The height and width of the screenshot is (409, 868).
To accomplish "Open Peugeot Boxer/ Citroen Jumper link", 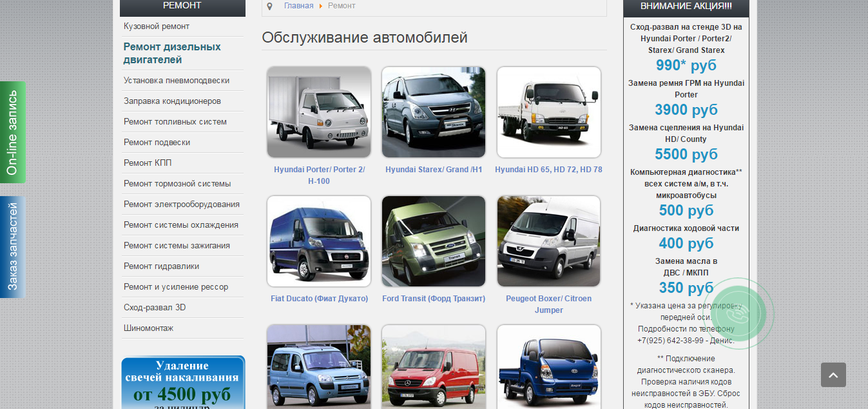I will coord(549,304).
